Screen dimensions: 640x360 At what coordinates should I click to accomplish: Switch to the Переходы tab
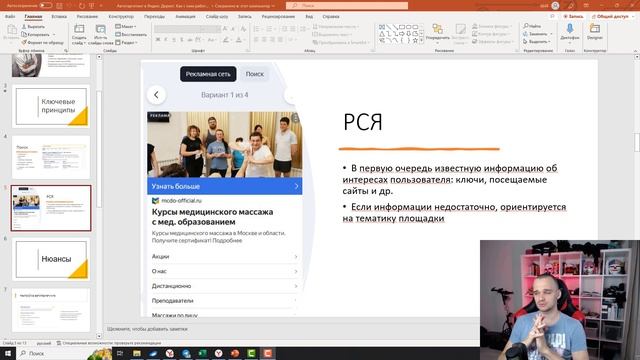tap(154, 17)
